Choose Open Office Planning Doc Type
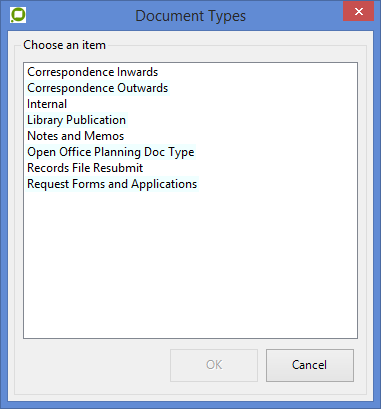Screen dimensions: 381x409 (111, 152)
